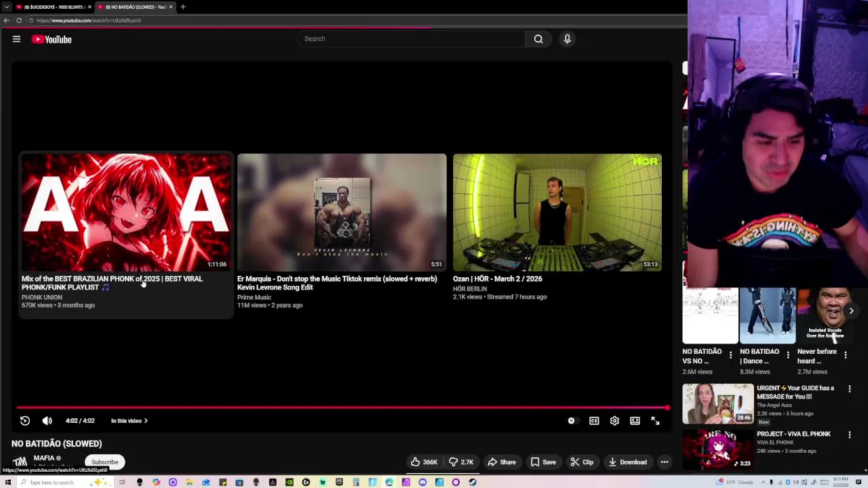This screenshot has width=868, height=488.
Task: Open the MAFIA channel name link
Action: coord(44,458)
